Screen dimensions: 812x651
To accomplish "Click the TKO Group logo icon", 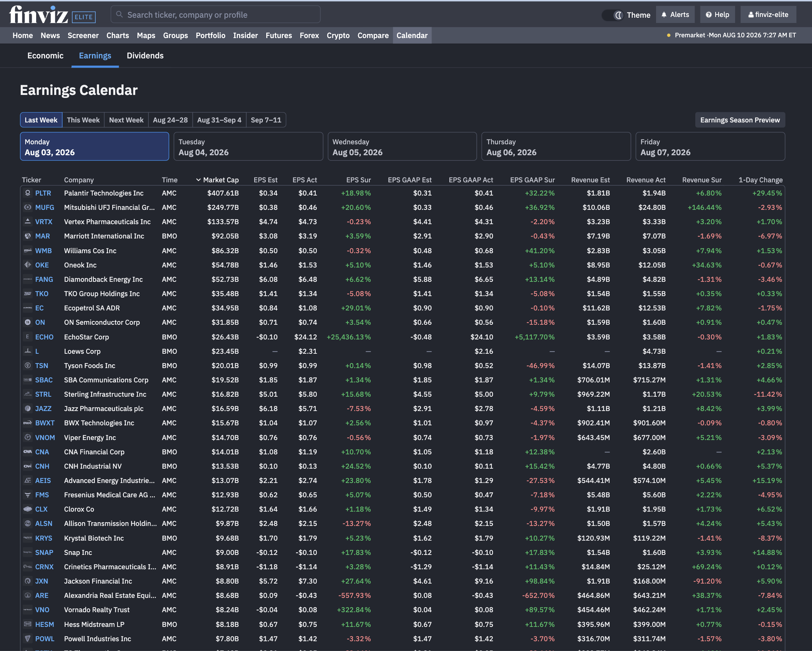I will point(27,293).
